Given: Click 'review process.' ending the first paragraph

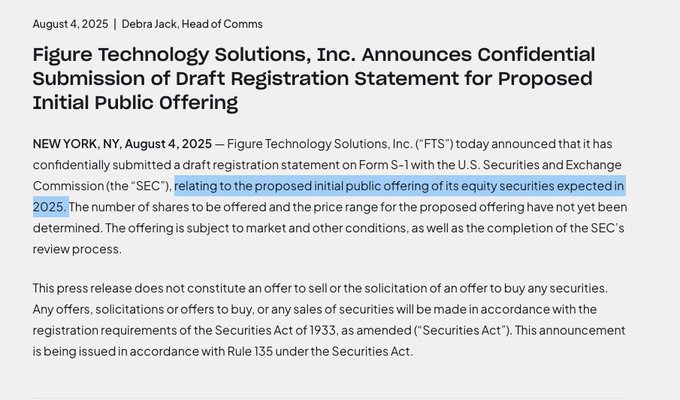Looking at the screenshot, I should (77, 249).
